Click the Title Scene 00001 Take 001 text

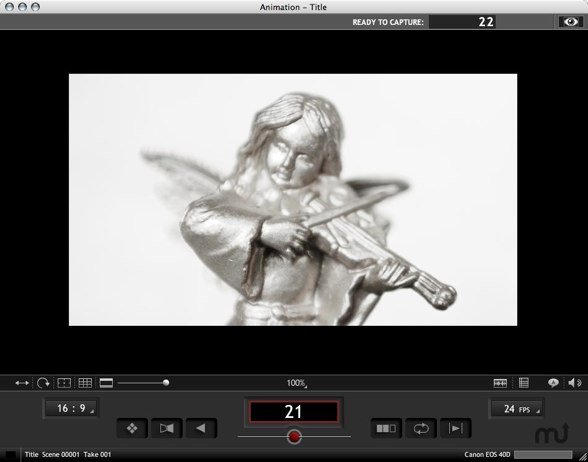pos(68,454)
